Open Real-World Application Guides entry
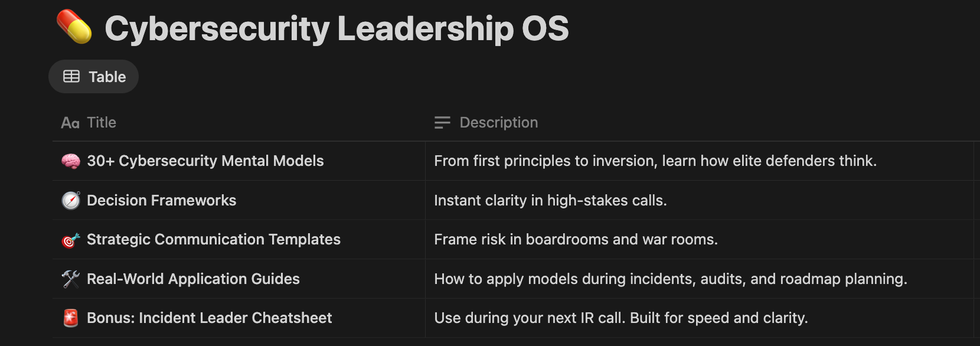This screenshot has height=346, width=980. coord(193,279)
